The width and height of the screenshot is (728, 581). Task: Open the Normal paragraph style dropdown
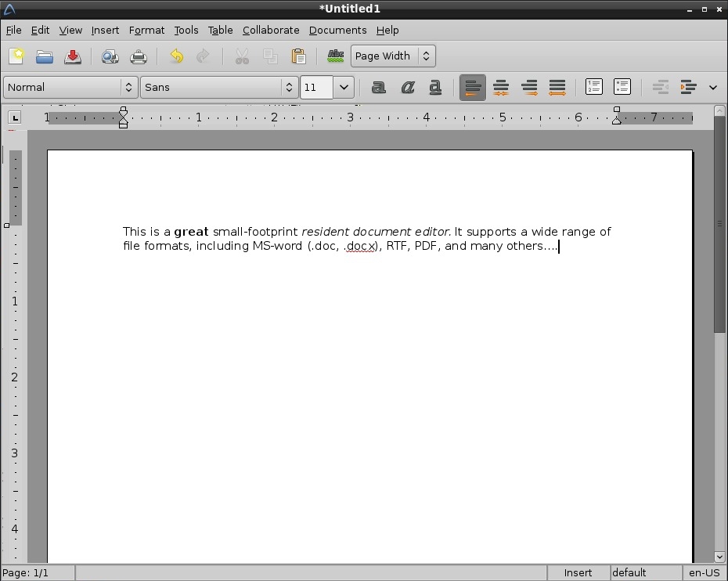(x=70, y=88)
